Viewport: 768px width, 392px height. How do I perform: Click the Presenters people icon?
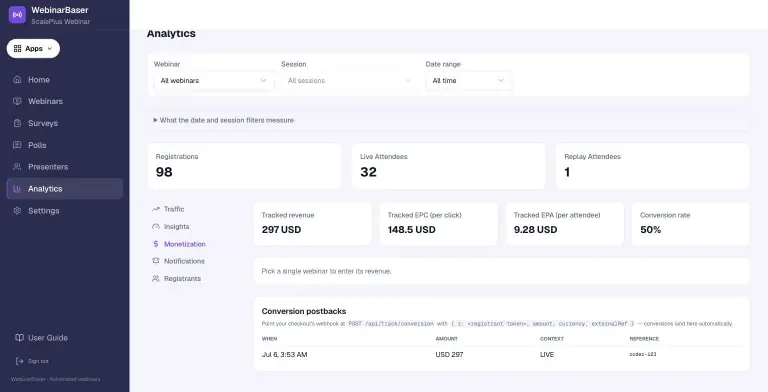coord(17,167)
